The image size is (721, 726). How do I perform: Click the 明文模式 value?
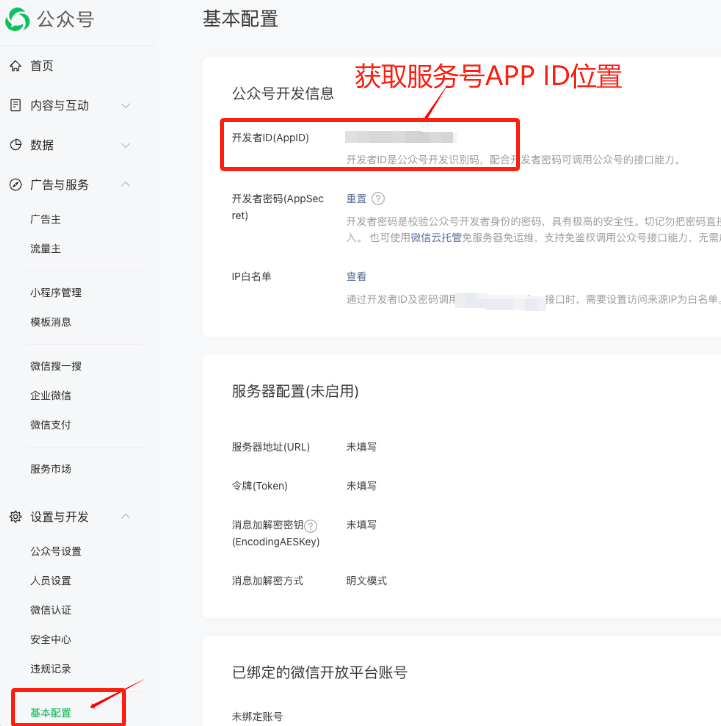coord(367,581)
